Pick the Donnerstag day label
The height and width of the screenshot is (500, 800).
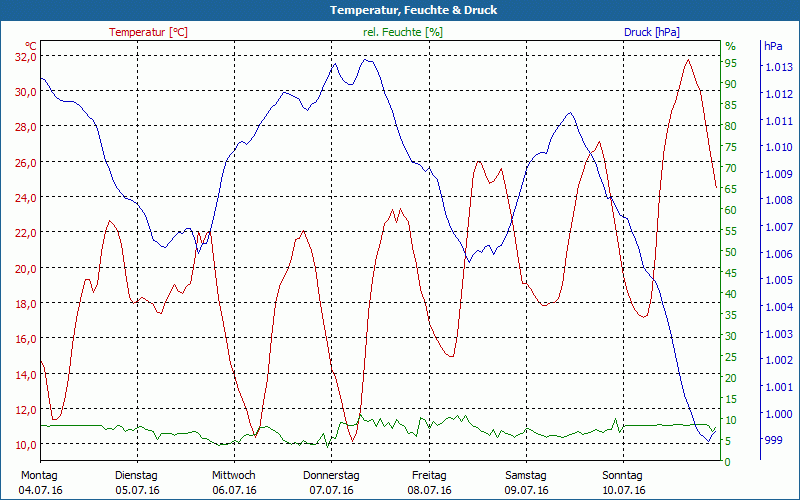click(x=331, y=476)
